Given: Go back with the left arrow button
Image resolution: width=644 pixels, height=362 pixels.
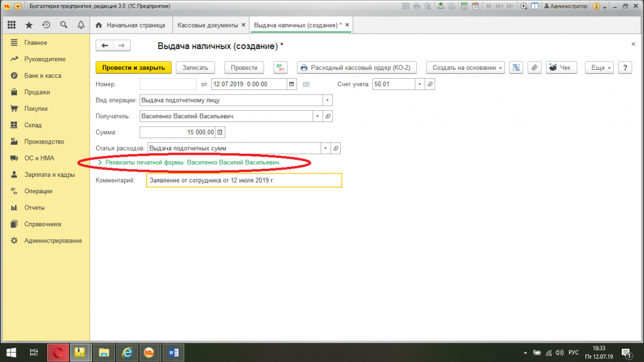Looking at the screenshot, I should pyautogui.click(x=105, y=45).
